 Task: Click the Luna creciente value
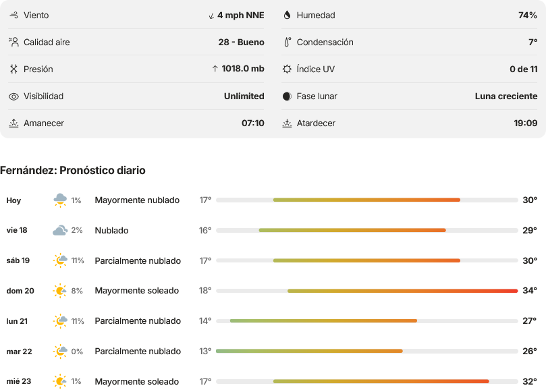[506, 96]
